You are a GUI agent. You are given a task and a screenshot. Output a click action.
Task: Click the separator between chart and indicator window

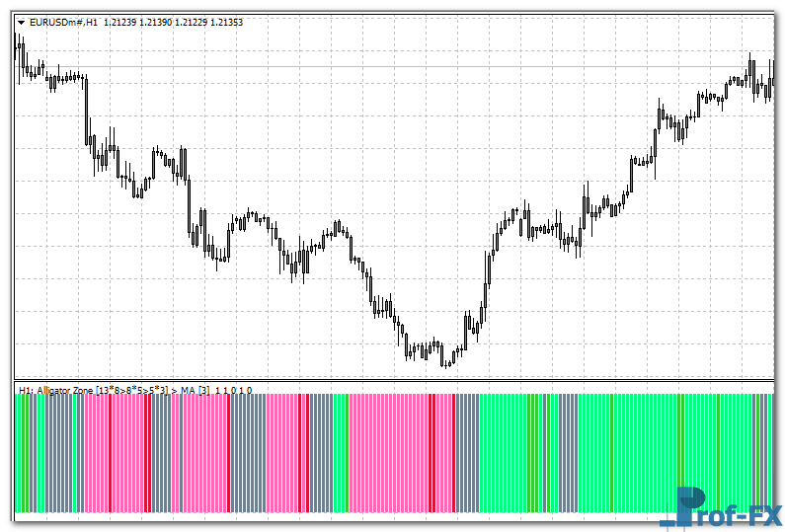click(395, 379)
